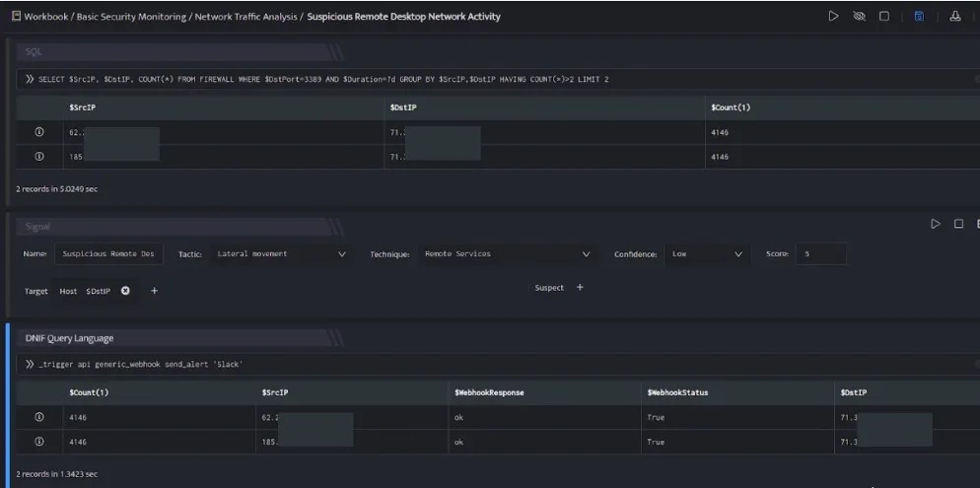Edit the Score field value 5

(x=821, y=254)
